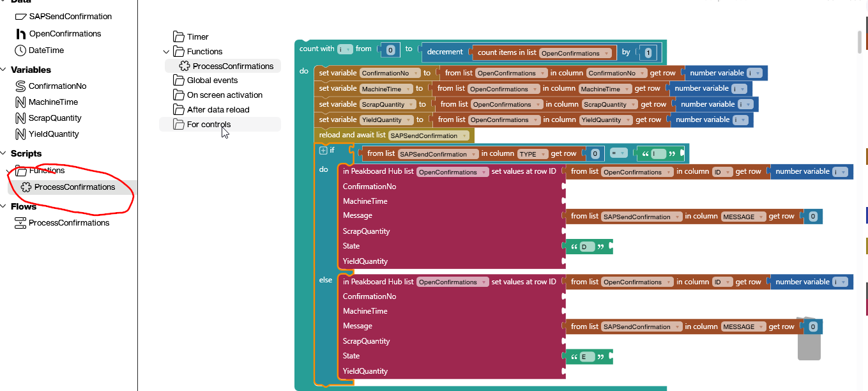The image size is (868, 391).
Task: Open the number variable i dropdown in count block
Action: [346, 48]
